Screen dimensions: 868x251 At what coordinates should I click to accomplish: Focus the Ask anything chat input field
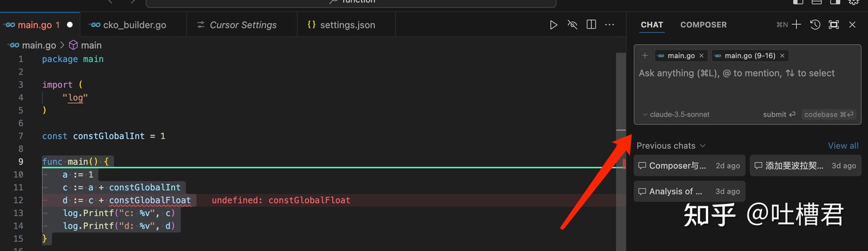tap(747, 84)
